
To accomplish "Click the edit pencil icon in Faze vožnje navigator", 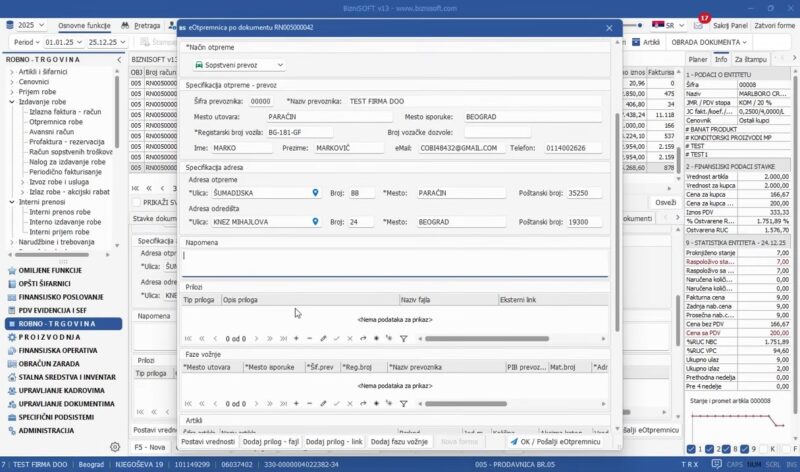I will point(322,404).
